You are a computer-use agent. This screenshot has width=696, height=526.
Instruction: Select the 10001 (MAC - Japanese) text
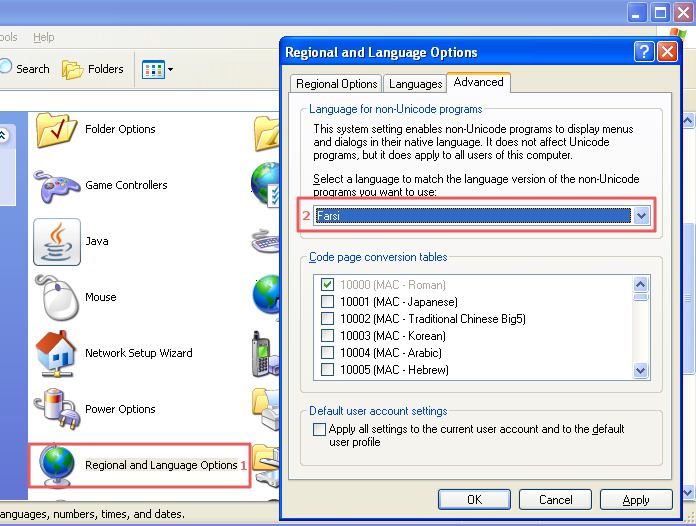coord(399,302)
